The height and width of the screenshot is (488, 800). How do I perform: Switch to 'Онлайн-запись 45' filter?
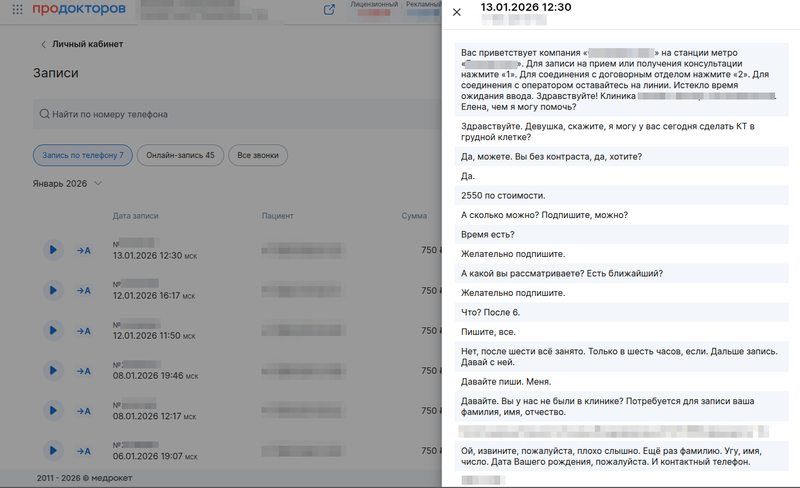180,155
